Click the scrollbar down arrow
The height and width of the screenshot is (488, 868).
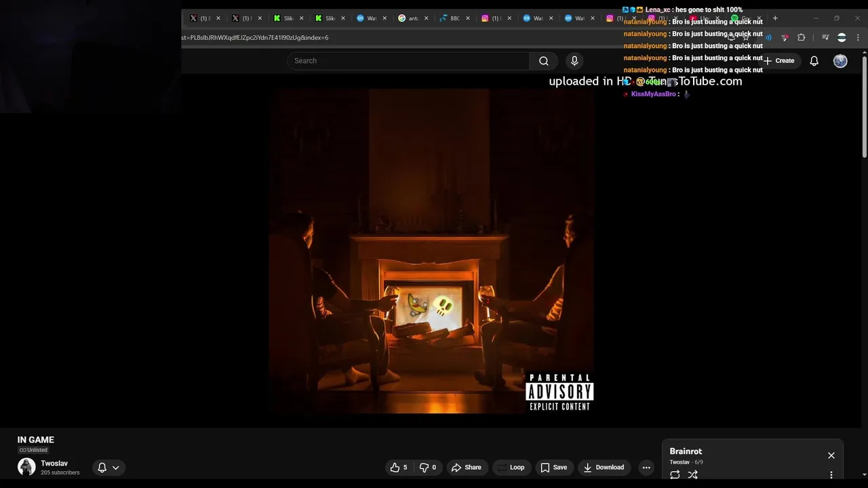(x=864, y=474)
